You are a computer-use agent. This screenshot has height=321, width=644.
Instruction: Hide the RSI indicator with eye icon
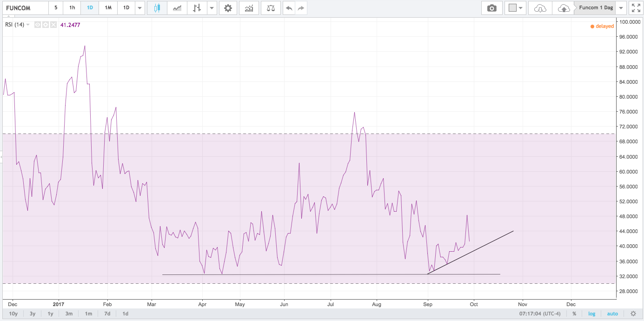(38, 25)
